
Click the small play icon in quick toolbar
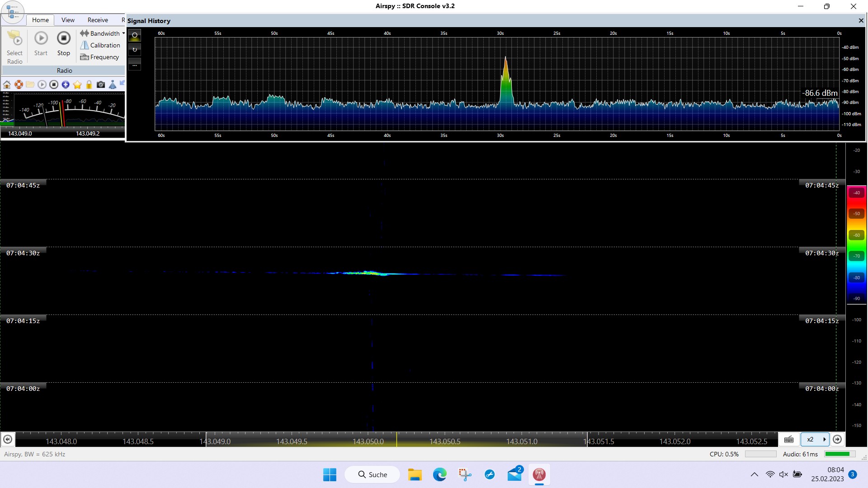click(x=42, y=84)
